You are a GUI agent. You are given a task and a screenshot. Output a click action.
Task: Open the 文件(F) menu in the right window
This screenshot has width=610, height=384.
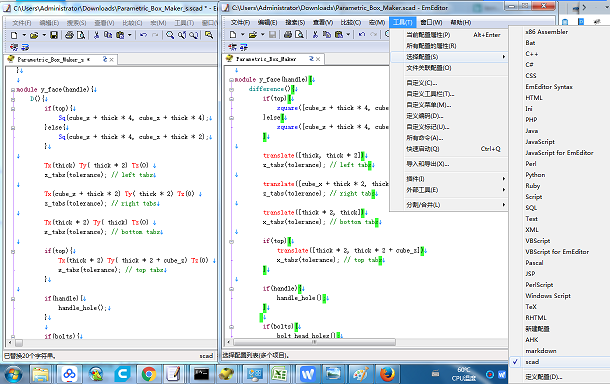(240, 23)
